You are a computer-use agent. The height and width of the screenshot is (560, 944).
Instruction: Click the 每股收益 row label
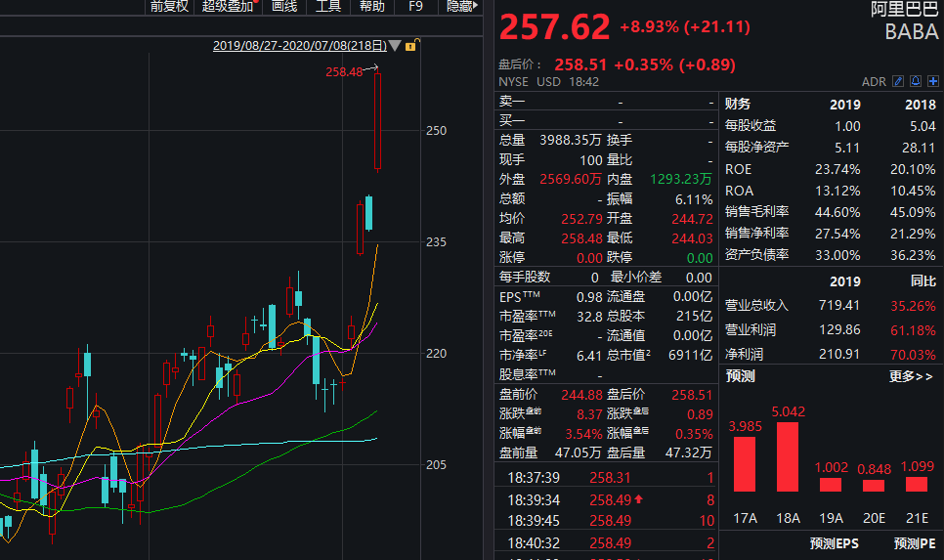tap(751, 125)
